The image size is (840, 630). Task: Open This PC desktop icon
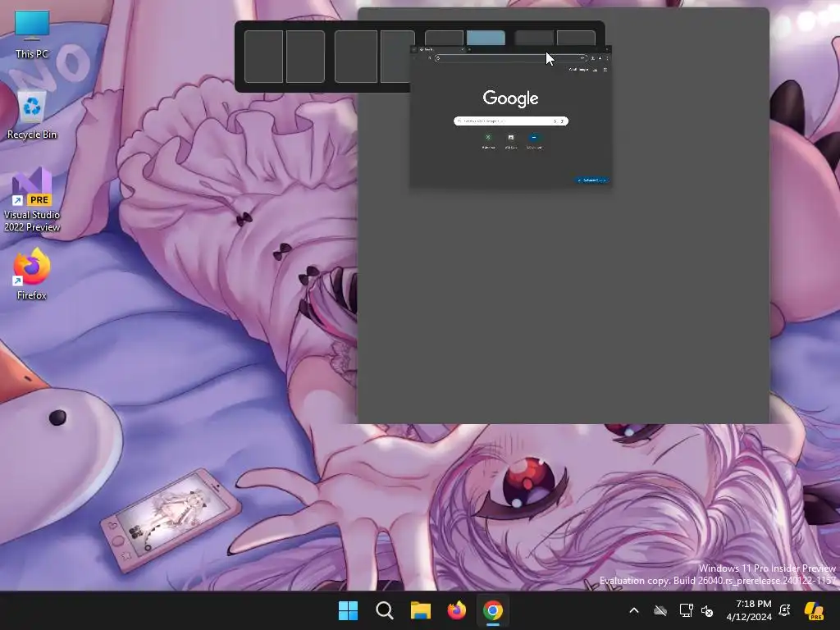click(x=32, y=34)
